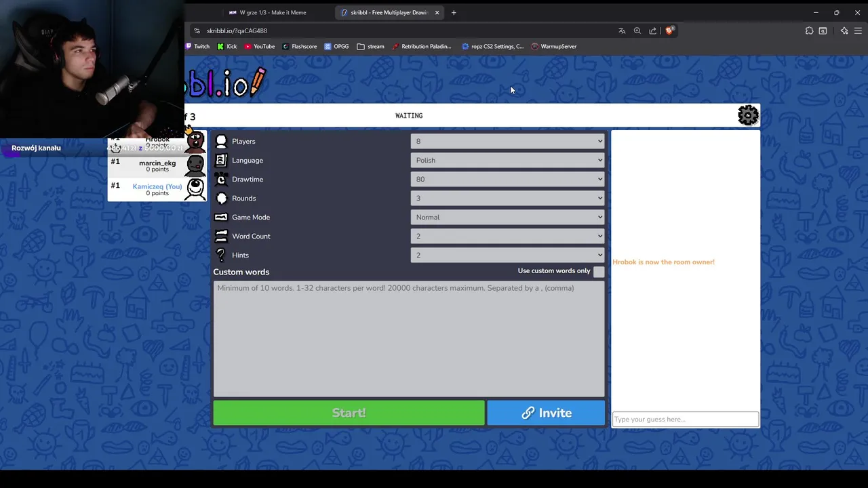Click the zoom magnifier icon in address bar
Viewport: 868px width, 488px height.
point(637,30)
